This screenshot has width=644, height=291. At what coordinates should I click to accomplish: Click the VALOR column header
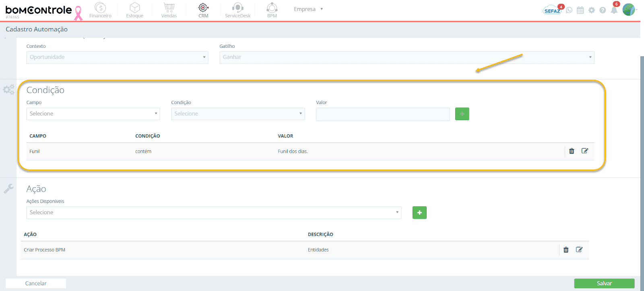pos(285,136)
